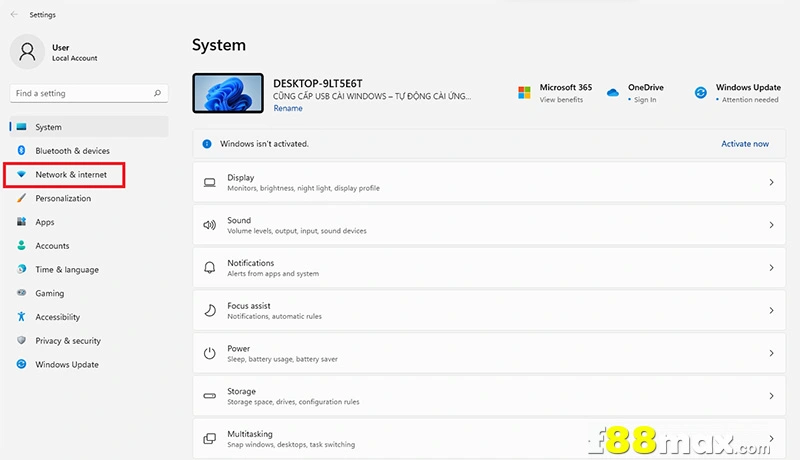Screen dimensions: 800x460
Task: Click Windows Update Attention needed text
Action: click(x=750, y=99)
